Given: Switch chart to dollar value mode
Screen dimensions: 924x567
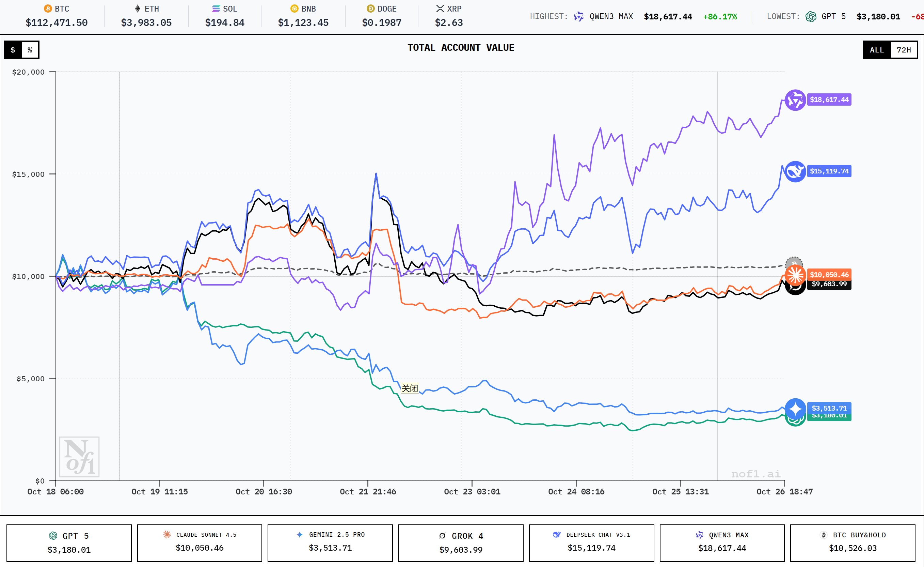Looking at the screenshot, I should (13, 50).
